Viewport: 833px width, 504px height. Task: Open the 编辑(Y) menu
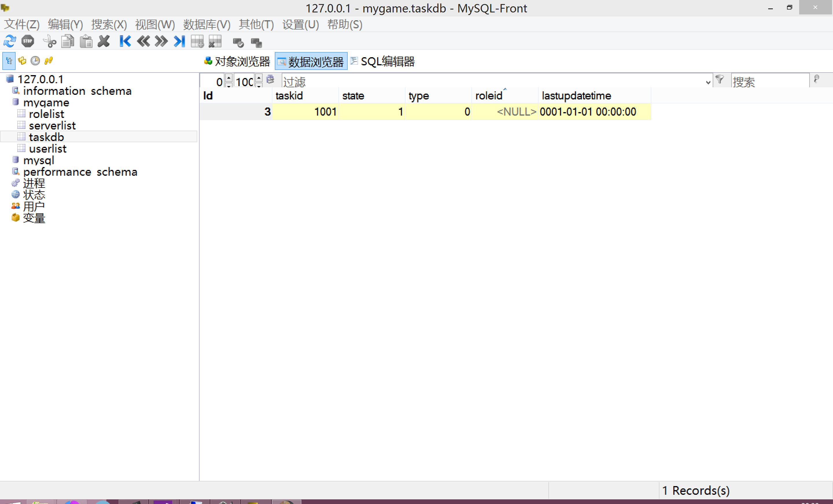pos(65,24)
